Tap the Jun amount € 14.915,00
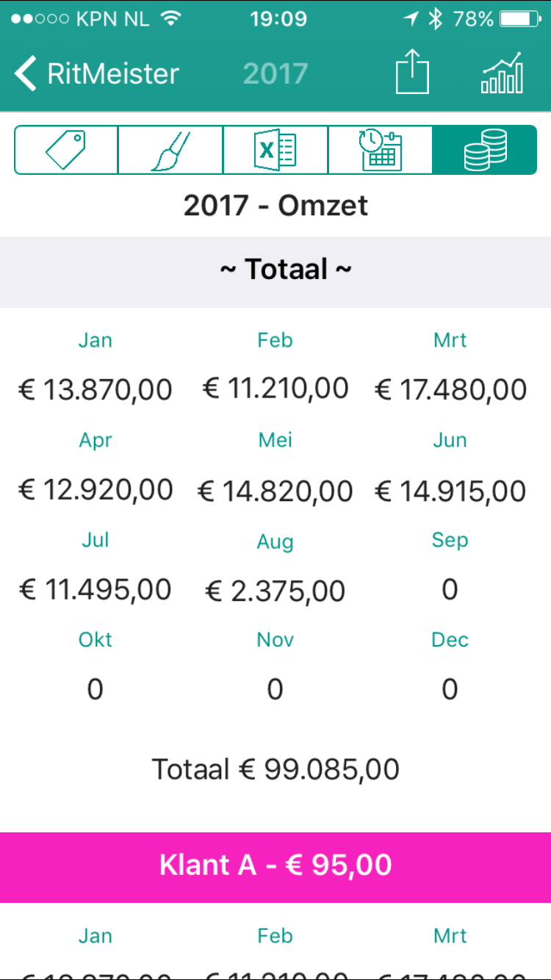Viewport: 551px width, 980px height. pyautogui.click(x=450, y=490)
